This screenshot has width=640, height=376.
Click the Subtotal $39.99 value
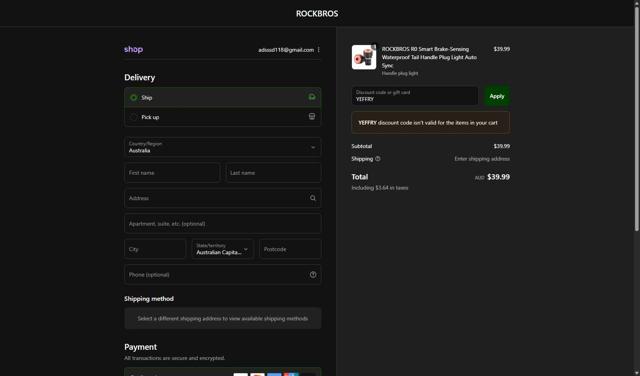502,146
